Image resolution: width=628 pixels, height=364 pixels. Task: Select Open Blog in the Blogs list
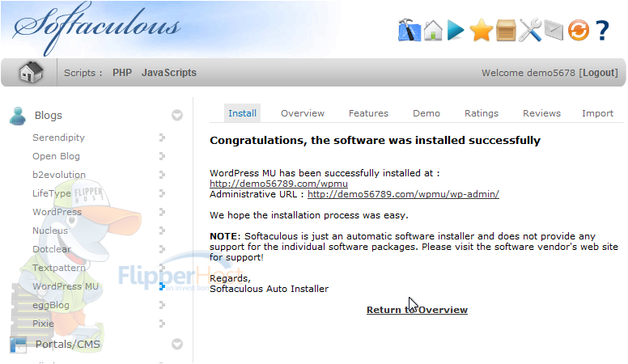pos(56,156)
